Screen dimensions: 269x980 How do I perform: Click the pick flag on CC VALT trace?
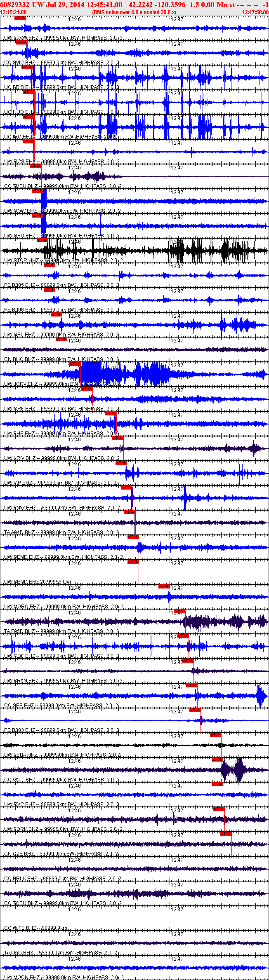tap(217, 760)
